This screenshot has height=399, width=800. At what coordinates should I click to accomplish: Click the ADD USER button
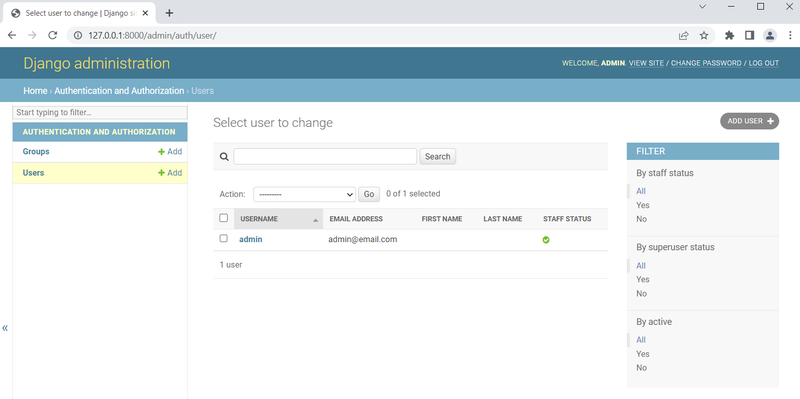[x=749, y=121]
